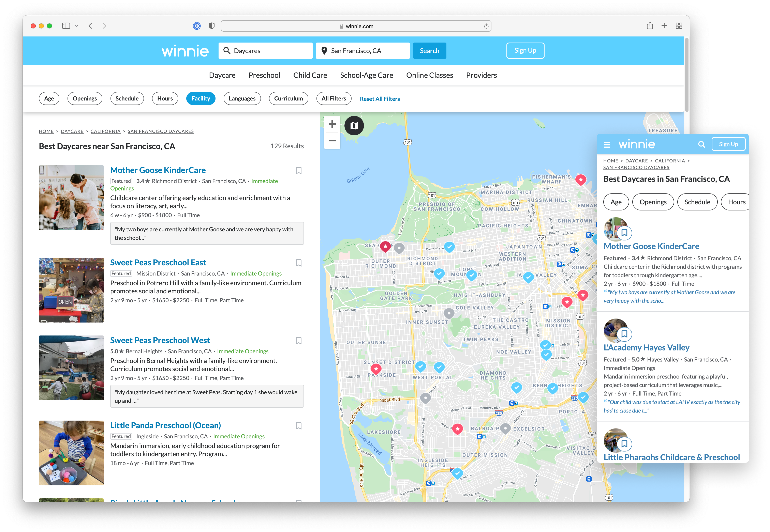This screenshot has height=532, width=770.
Task: Click Sign Up in the mobile view
Action: (x=728, y=144)
